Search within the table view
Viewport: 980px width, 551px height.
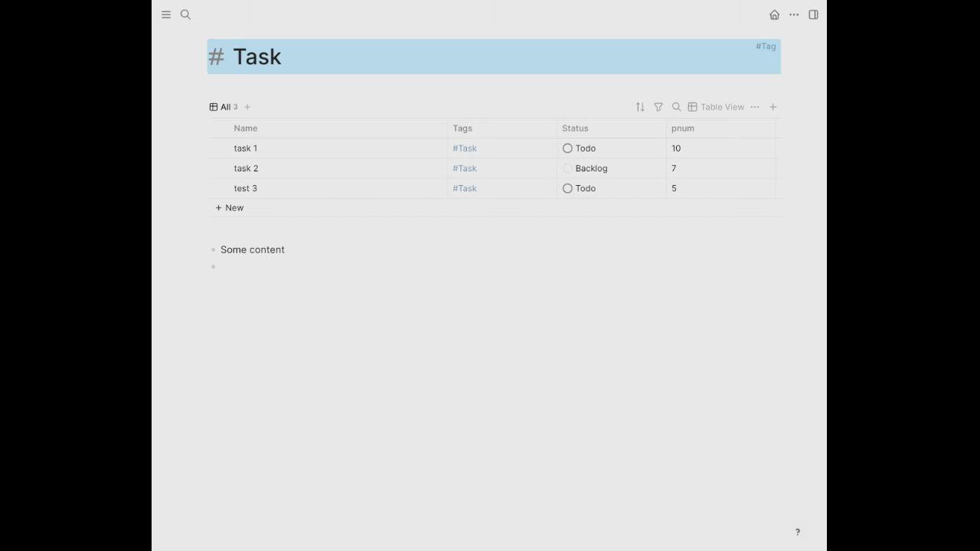(676, 107)
